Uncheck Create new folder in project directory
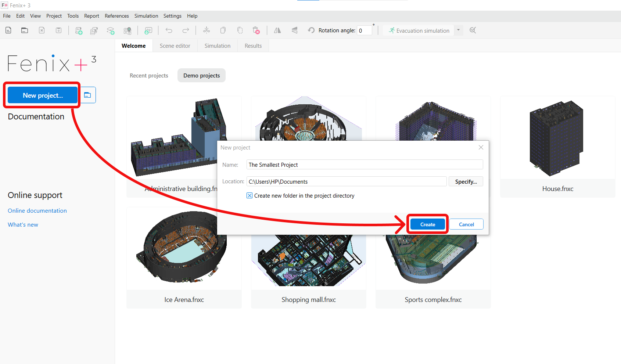The height and width of the screenshot is (364, 621). tap(250, 196)
